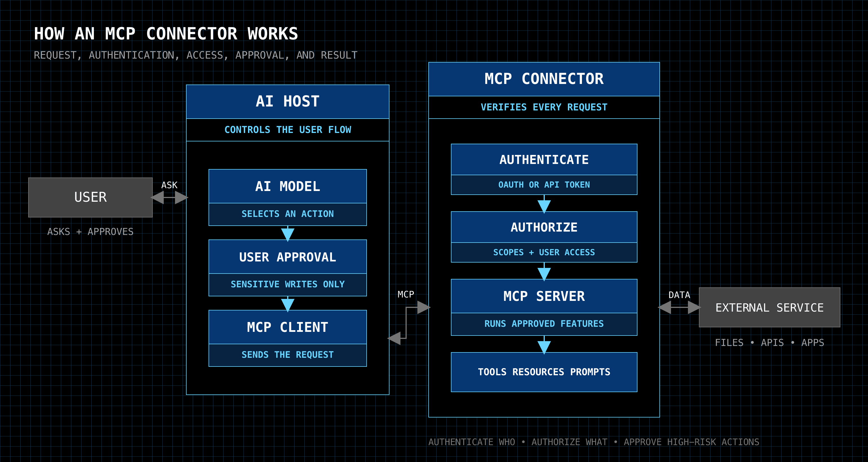Click the 'ASK' arrow label
Image resolution: width=868 pixels, height=462 pixels.
coord(169,185)
